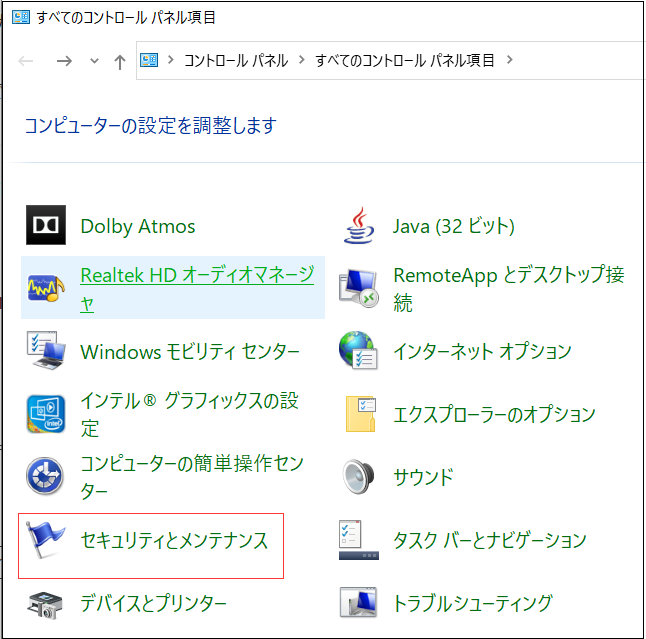Click エクスプローラーのオプション text link
646x639 pixels.
(x=494, y=414)
